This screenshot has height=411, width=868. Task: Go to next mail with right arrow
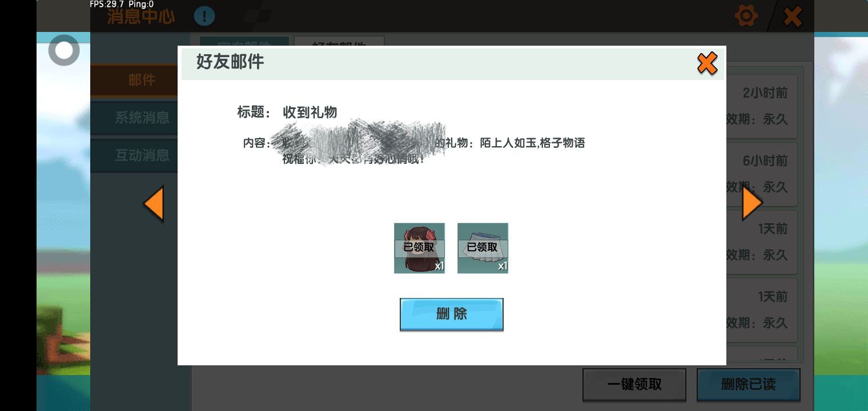pyautogui.click(x=752, y=204)
